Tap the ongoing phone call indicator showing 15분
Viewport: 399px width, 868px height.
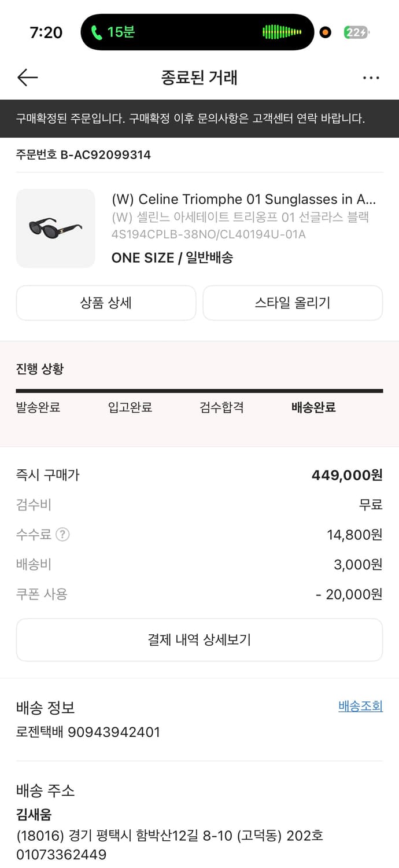coord(111,33)
